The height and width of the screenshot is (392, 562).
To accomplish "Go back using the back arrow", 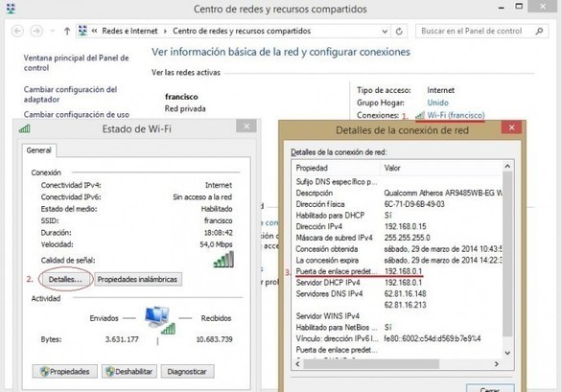I will tap(17, 32).
